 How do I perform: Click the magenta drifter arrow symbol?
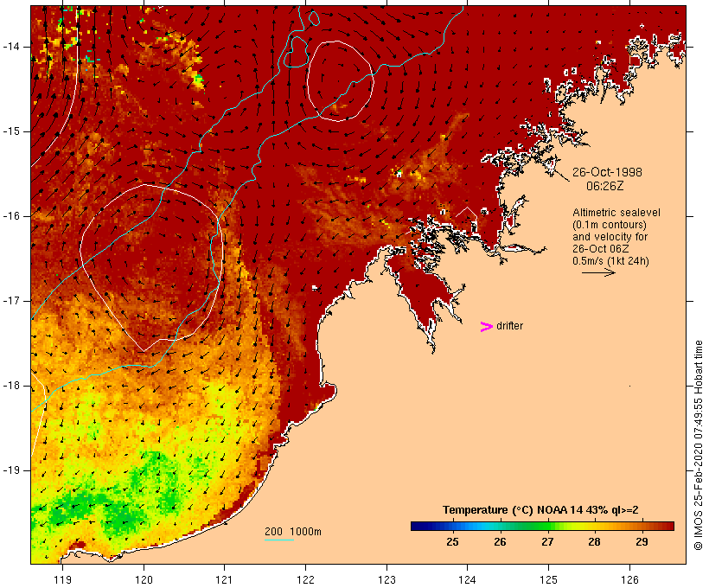pos(486,327)
